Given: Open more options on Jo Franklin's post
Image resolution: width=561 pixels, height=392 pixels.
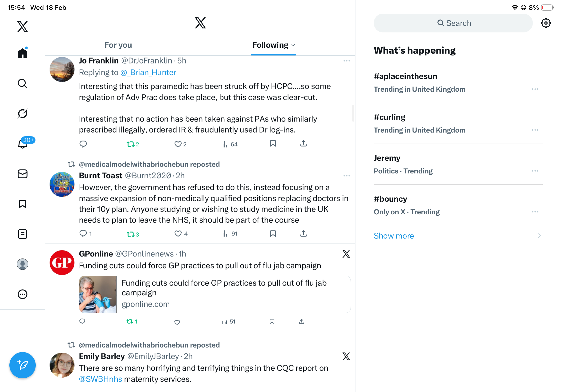Looking at the screenshot, I should tap(347, 61).
